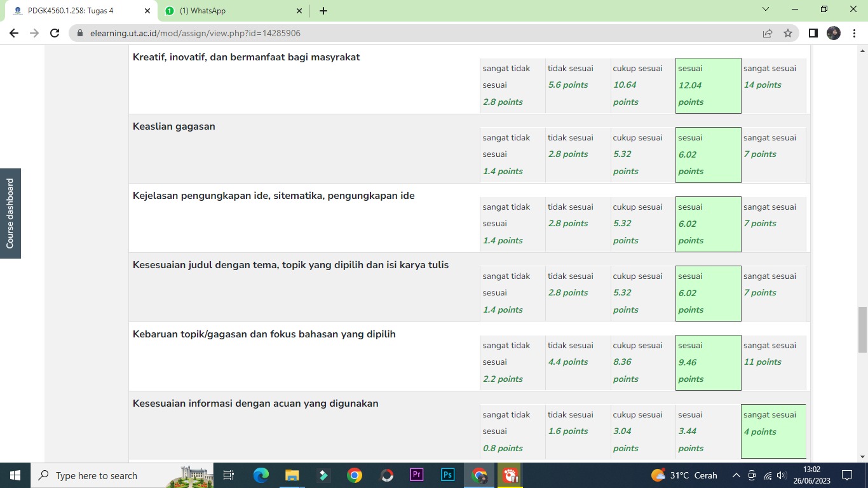Open the browser side panel
Image resolution: width=868 pixels, height=488 pixels.
813,33
